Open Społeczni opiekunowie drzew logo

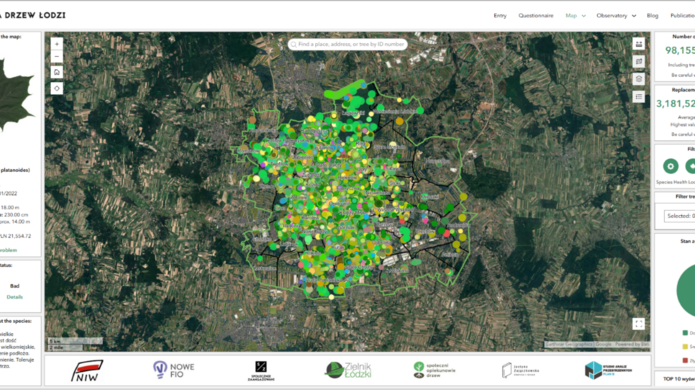434,370
